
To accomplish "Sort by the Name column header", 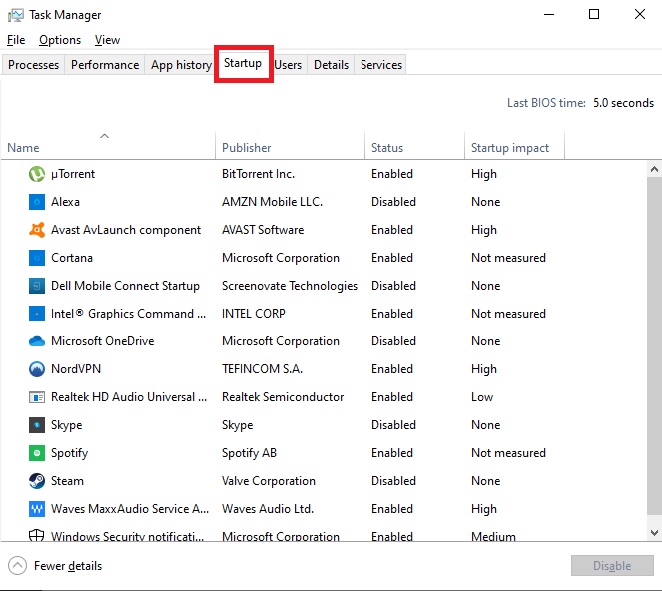I will (108, 147).
